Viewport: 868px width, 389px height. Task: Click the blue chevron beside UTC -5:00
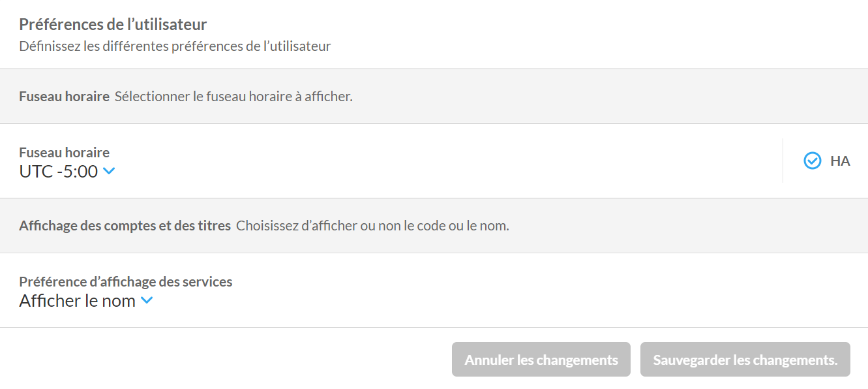pyautogui.click(x=109, y=171)
